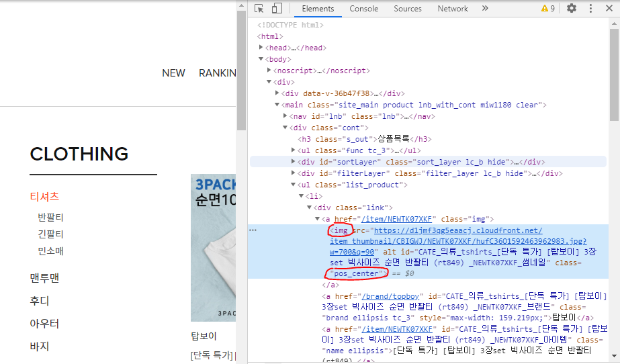
Task: Open the 3PACK product thumbnail
Action: [x=213, y=248]
